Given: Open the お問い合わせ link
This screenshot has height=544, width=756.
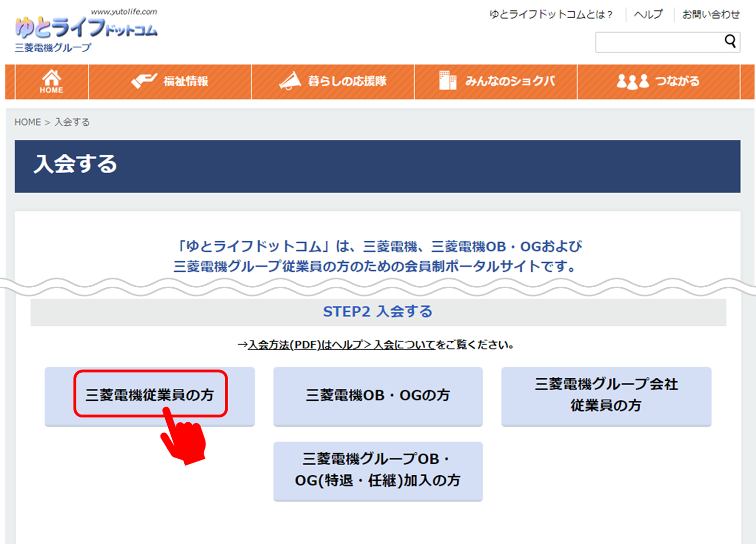Looking at the screenshot, I should (711, 15).
